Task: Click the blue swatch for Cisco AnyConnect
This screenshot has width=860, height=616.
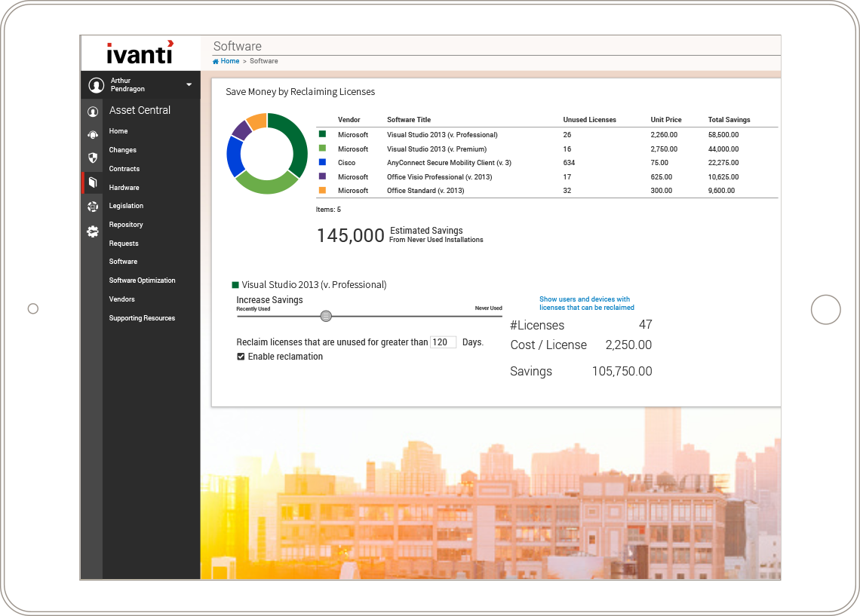Action: 323,162
